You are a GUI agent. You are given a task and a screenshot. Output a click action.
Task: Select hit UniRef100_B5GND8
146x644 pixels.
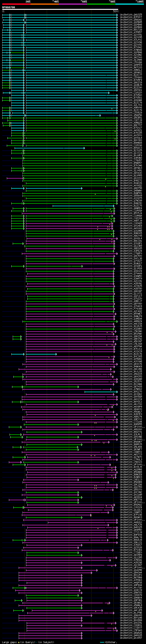[131, 472]
